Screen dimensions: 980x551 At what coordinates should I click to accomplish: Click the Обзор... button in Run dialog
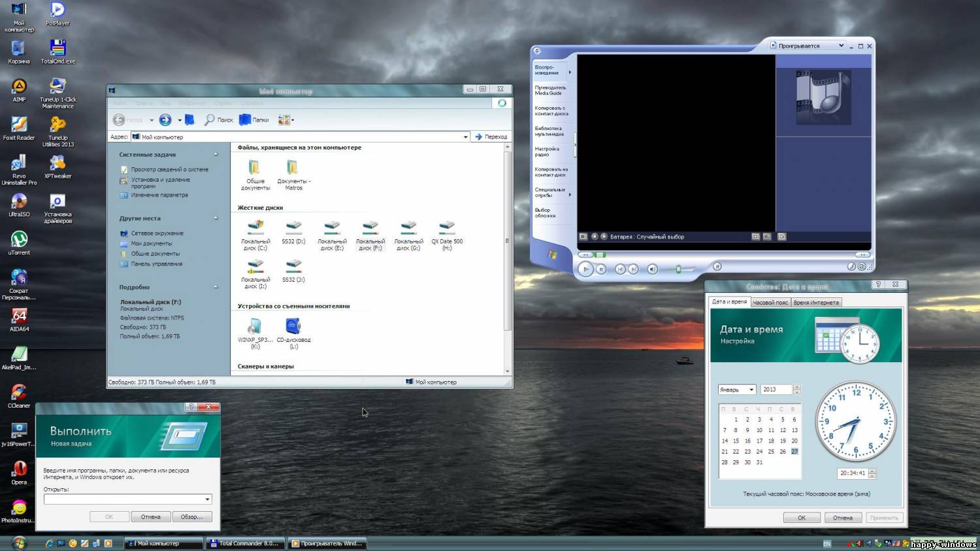pos(192,517)
